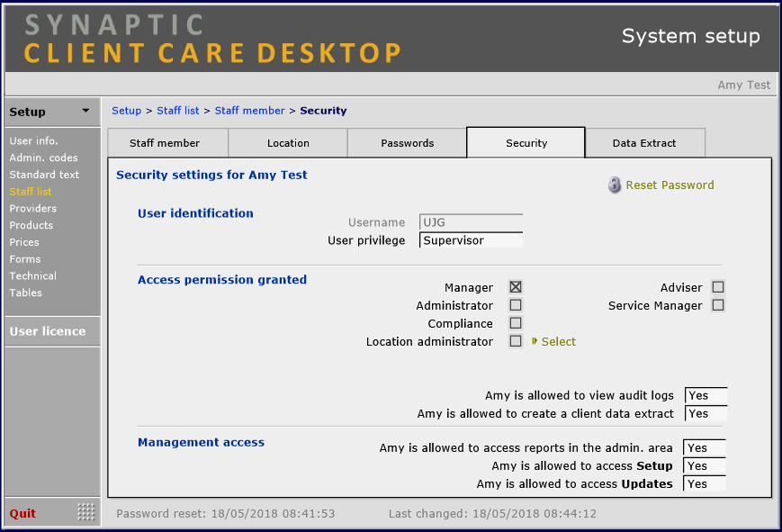Open the Passwords tab
Viewport: 782px width, 532px height.
coord(407,143)
